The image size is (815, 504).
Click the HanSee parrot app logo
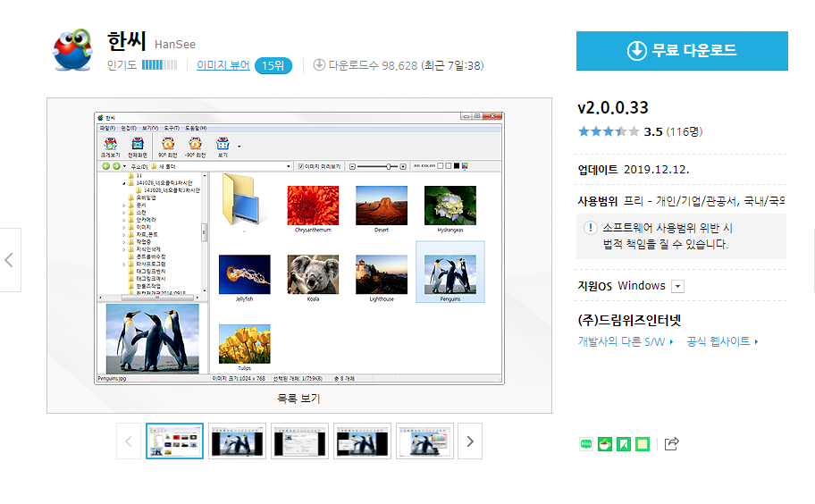[72, 50]
